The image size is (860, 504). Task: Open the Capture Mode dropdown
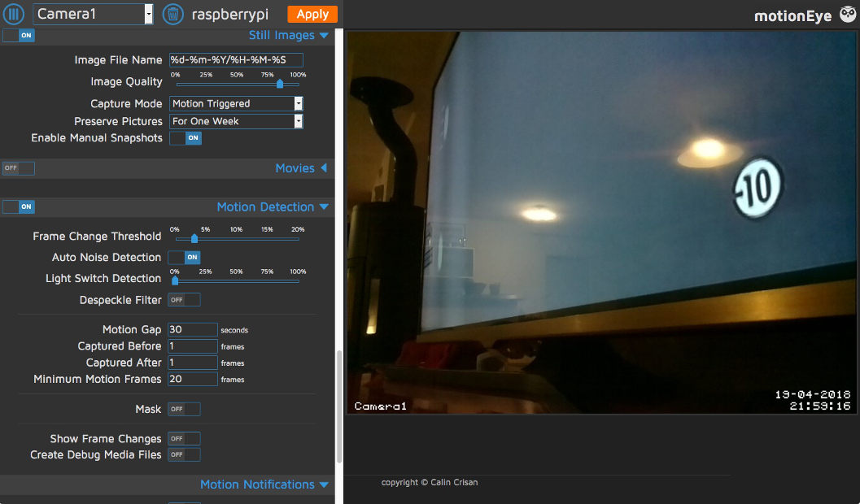tap(298, 103)
